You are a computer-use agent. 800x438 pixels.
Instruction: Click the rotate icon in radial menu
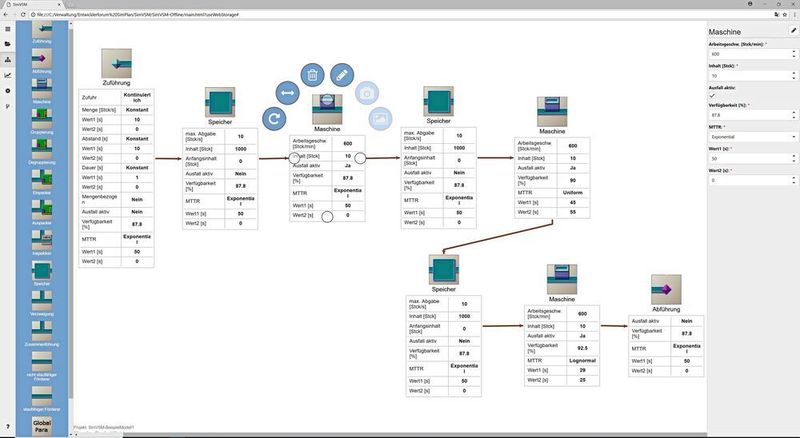click(274, 118)
